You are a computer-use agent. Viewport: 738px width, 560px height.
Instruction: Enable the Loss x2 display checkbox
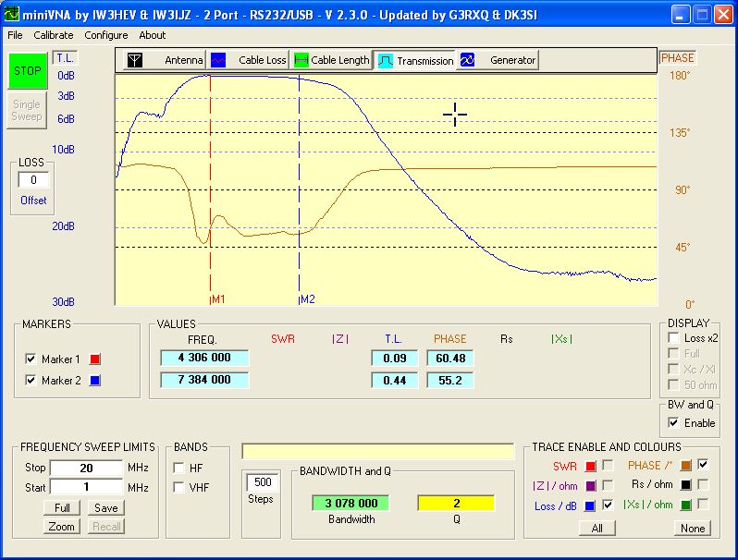click(x=674, y=338)
